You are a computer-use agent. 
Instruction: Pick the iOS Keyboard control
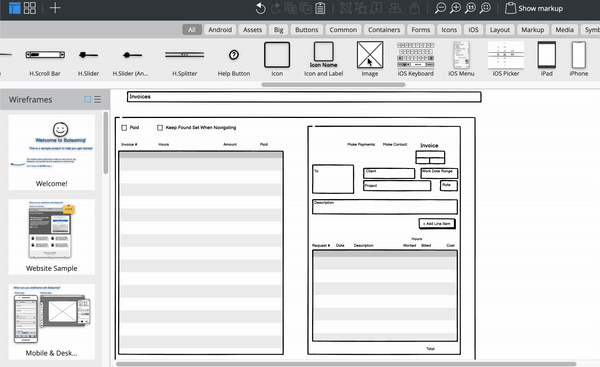coord(416,59)
